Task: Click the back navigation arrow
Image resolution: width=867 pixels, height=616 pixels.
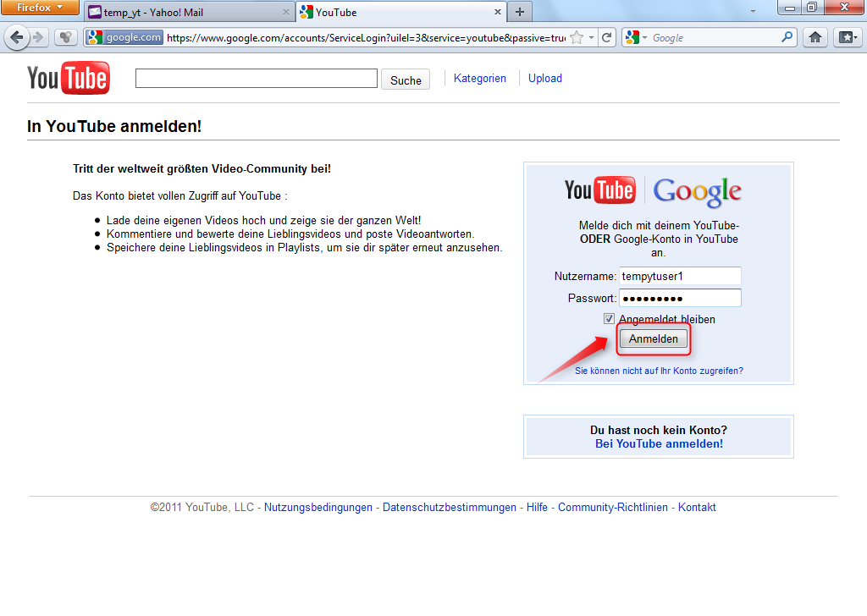Action: coord(19,37)
